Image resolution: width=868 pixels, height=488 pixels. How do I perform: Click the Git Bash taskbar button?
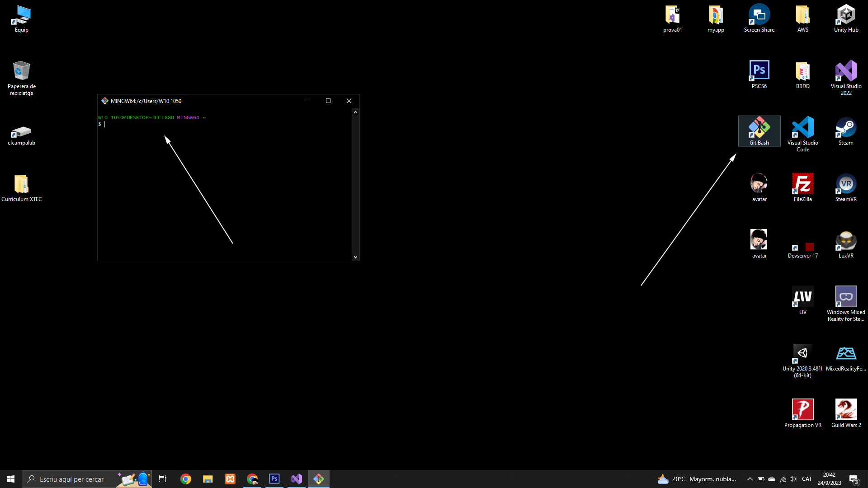click(319, 479)
